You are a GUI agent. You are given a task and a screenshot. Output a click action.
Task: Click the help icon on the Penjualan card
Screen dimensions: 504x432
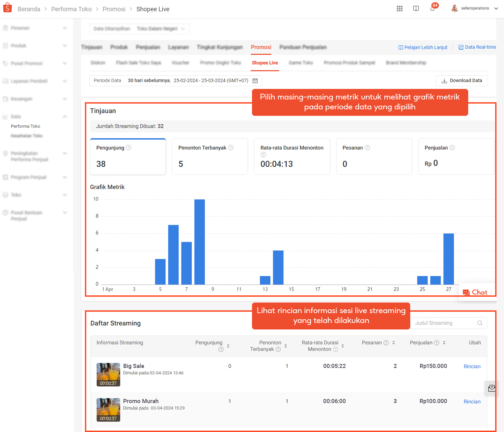click(452, 148)
